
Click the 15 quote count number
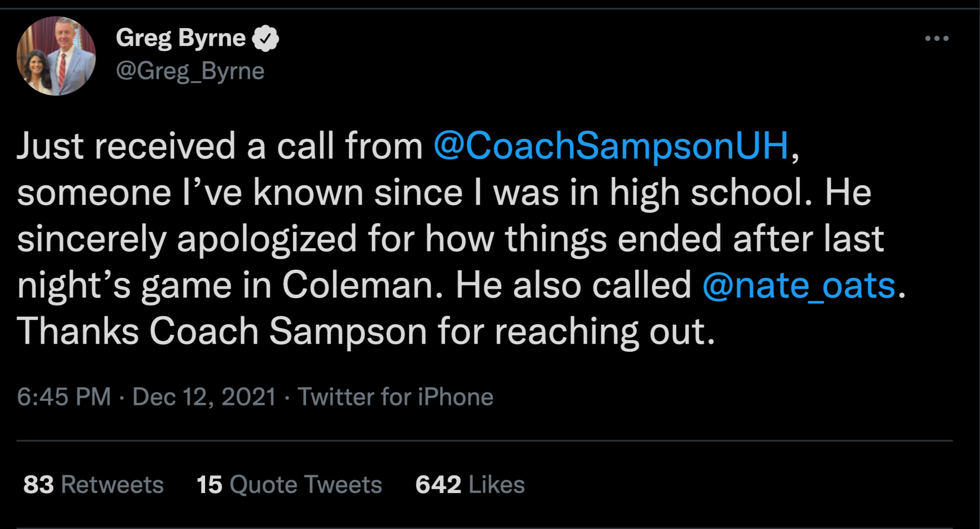(209, 484)
